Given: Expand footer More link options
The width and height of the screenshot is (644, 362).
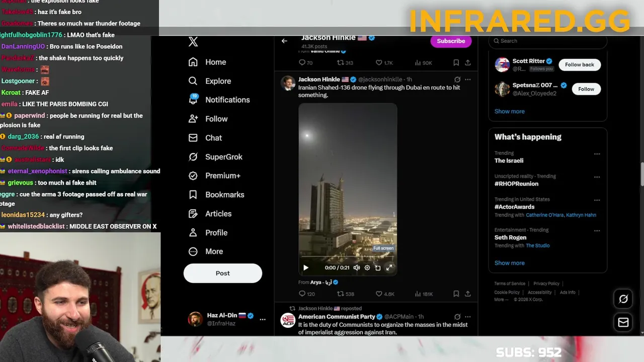Looking at the screenshot, I should [x=500, y=300].
